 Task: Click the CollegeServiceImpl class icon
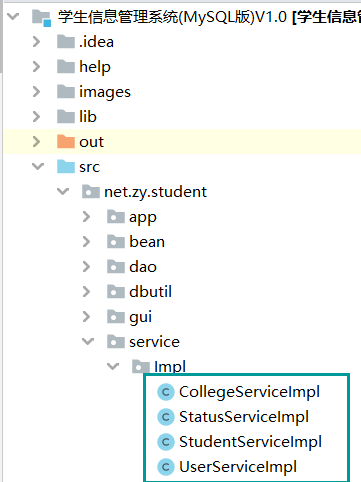(166, 392)
